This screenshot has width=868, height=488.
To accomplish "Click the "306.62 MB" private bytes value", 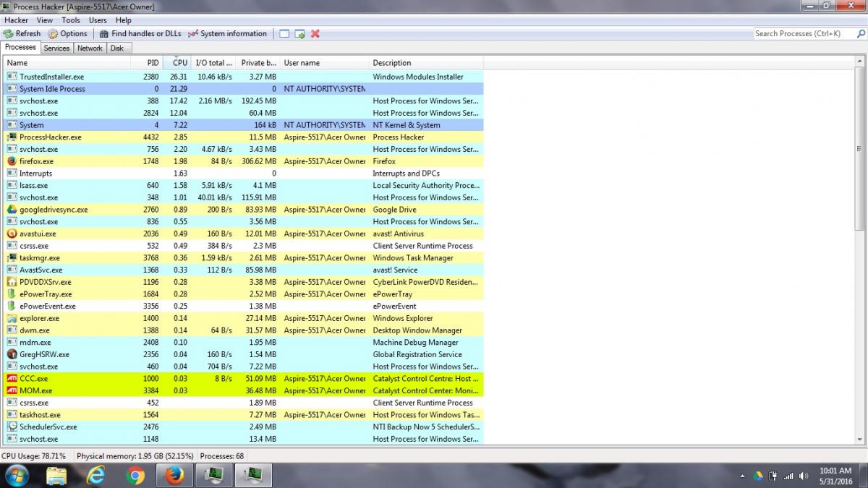I will coord(259,161).
